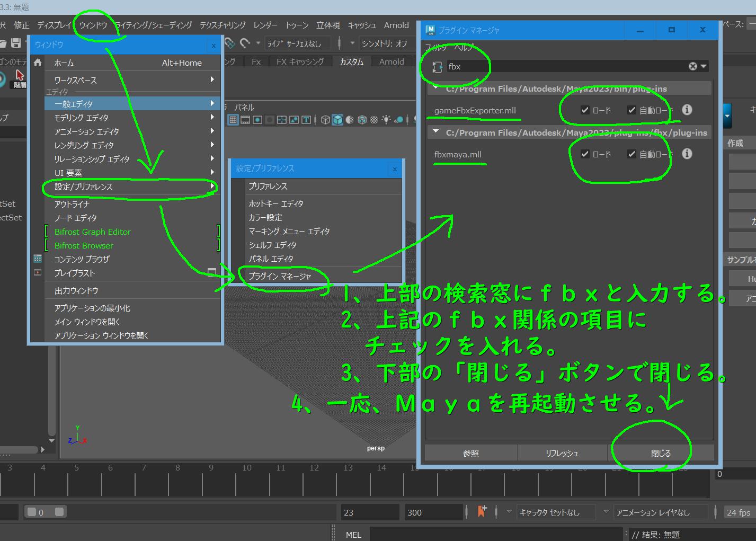Toggle use all lights bulb icon

(x=386, y=120)
